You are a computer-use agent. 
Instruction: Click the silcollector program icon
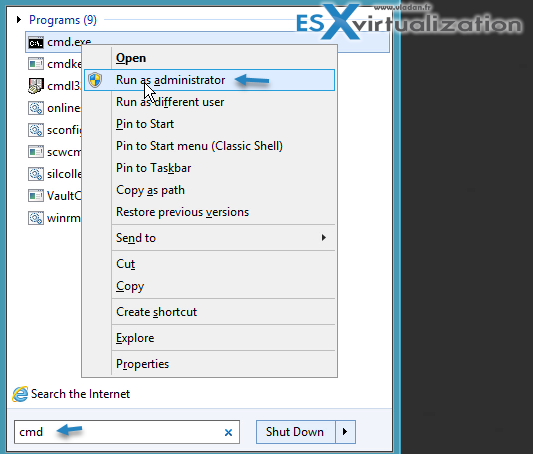click(x=36, y=174)
